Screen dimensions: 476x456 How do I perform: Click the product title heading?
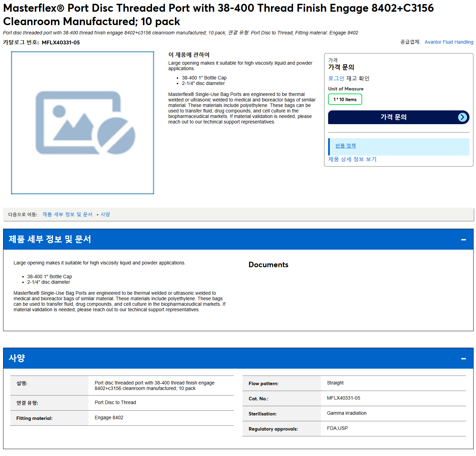[218, 15]
